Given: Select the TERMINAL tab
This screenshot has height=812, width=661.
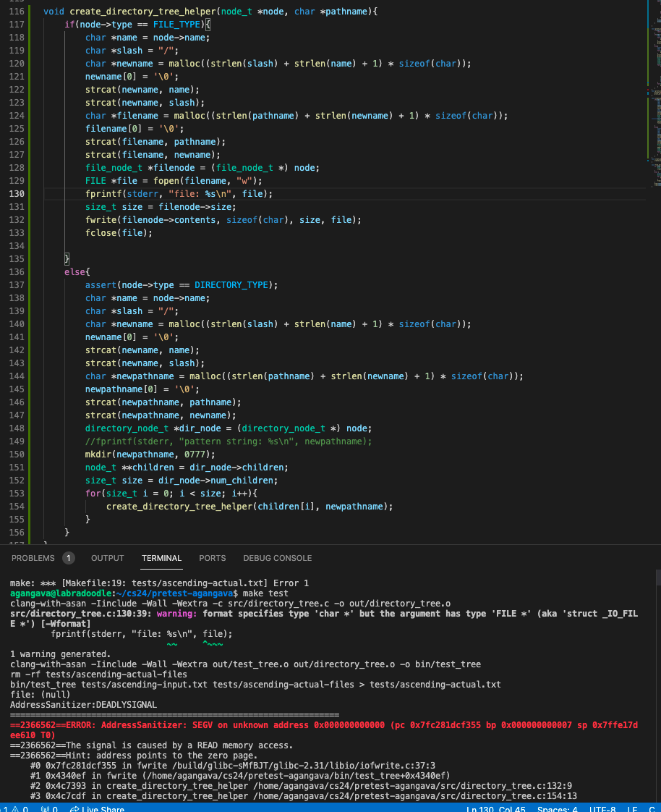Looking at the screenshot, I should tap(161, 558).
